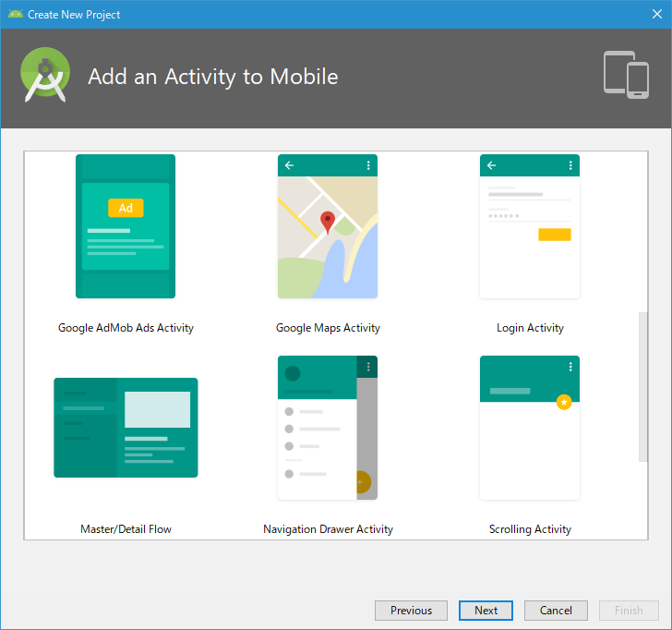Image resolution: width=672 pixels, height=630 pixels.
Task: Choose the Google Maps Activity template image
Action: click(x=328, y=226)
